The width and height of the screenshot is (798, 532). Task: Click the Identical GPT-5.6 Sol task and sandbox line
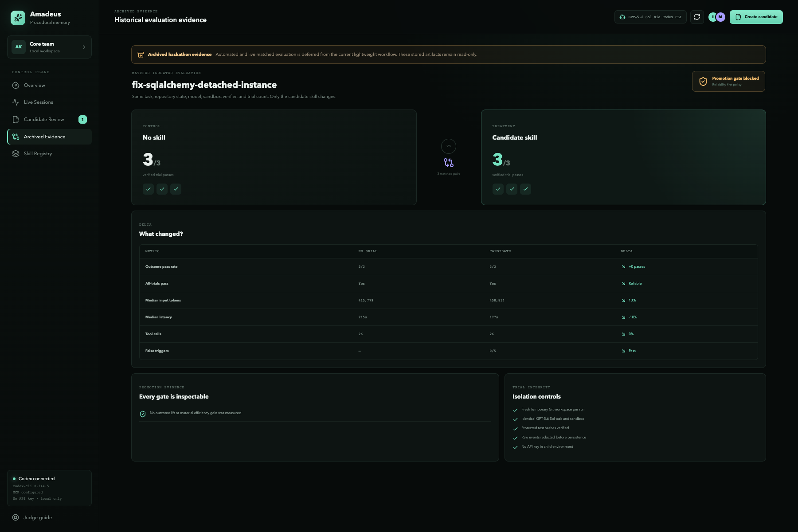click(x=552, y=419)
